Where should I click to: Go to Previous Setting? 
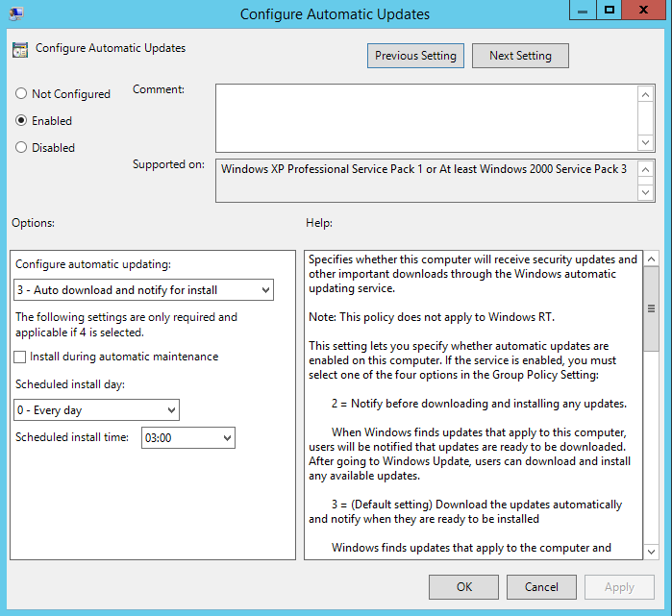pos(415,56)
